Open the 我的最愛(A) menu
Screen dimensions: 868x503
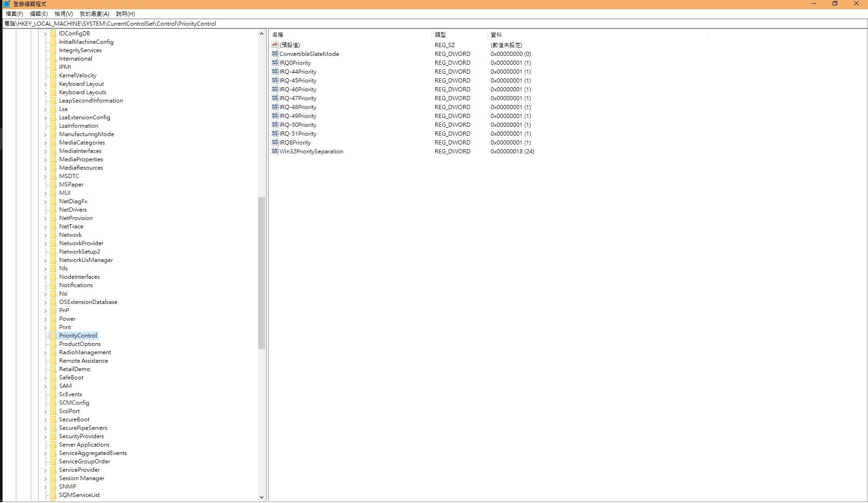(x=94, y=14)
